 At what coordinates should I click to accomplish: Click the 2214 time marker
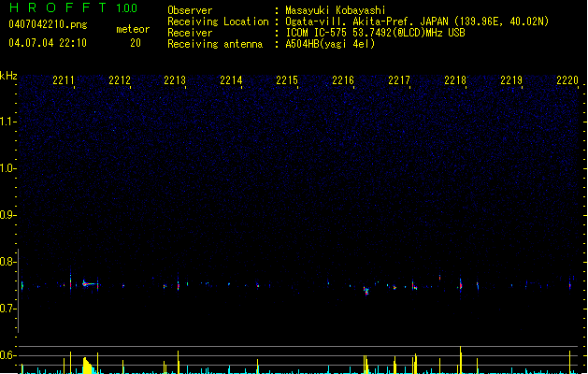pyautogui.click(x=231, y=80)
